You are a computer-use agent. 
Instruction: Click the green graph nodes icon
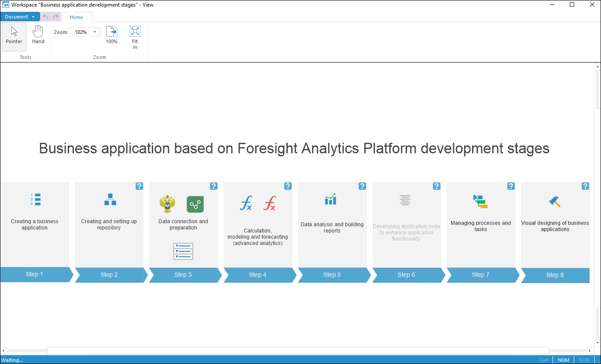point(195,204)
